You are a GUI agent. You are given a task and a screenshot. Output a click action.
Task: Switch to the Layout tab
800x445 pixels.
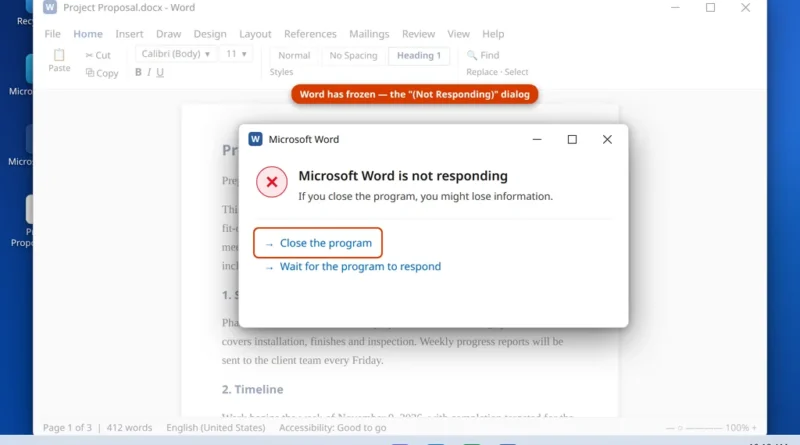255,34
